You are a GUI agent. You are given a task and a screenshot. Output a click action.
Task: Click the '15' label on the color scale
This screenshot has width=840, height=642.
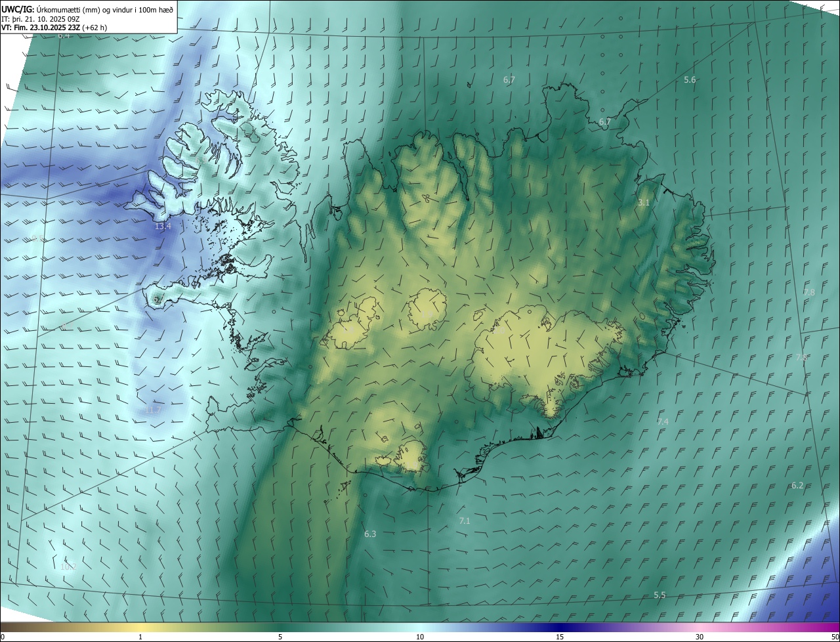point(560,637)
